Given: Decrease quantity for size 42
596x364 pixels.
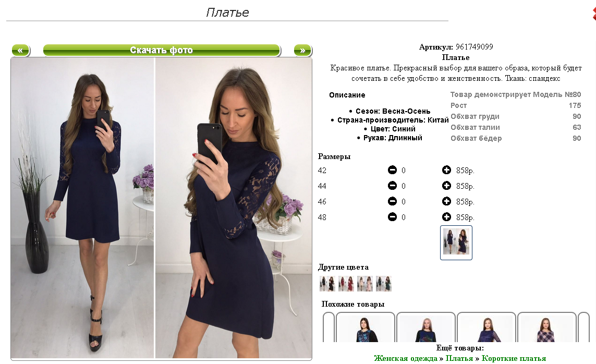Looking at the screenshot, I should coord(392,170).
